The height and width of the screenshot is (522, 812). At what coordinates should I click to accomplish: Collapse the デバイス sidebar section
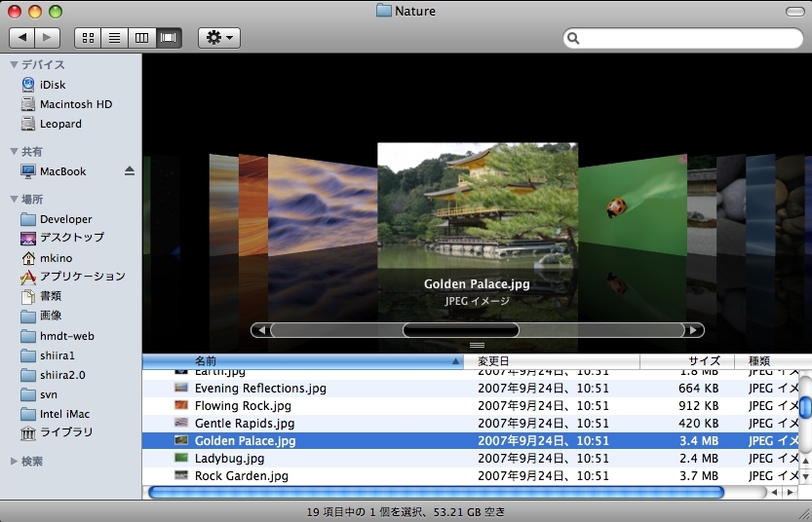15,64
